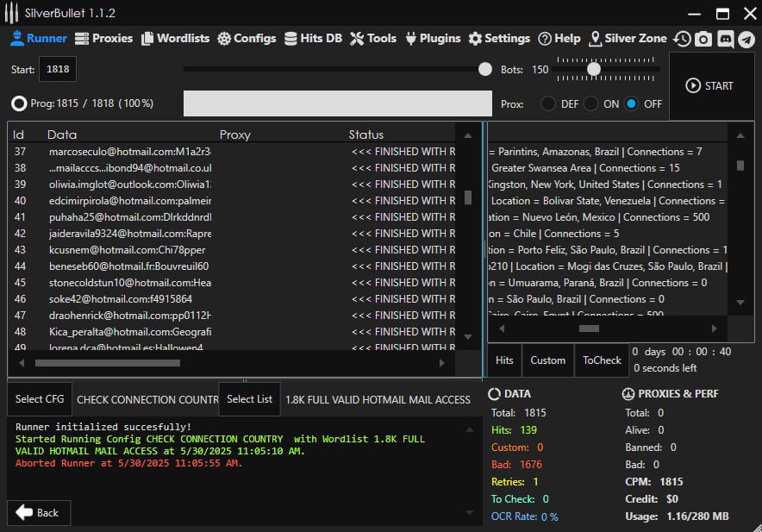Open Help via the question mark icon
Viewport: 762px width, 532px height.
545,39
